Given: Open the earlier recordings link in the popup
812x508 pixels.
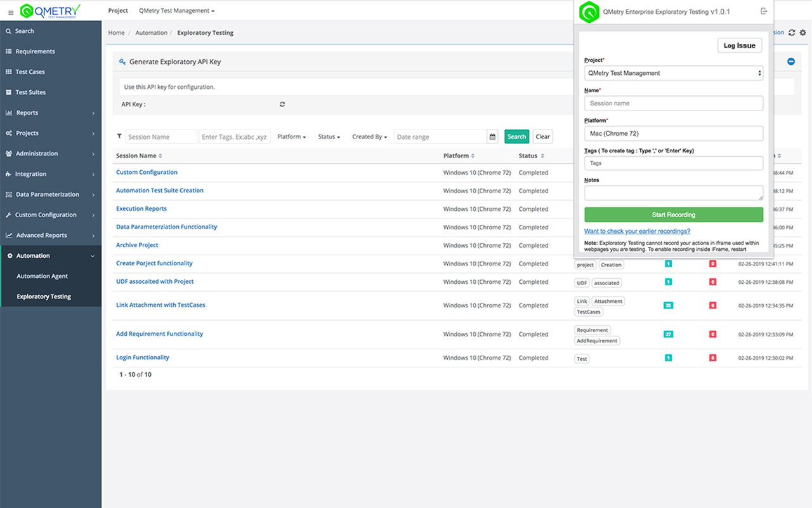Looking at the screenshot, I should coord(637,231).
